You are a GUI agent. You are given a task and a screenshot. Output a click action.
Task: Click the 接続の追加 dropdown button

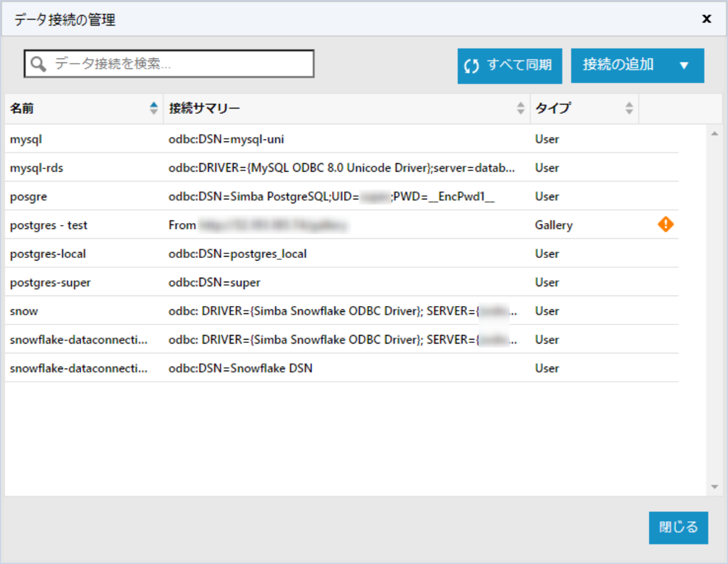click(637, 65)
